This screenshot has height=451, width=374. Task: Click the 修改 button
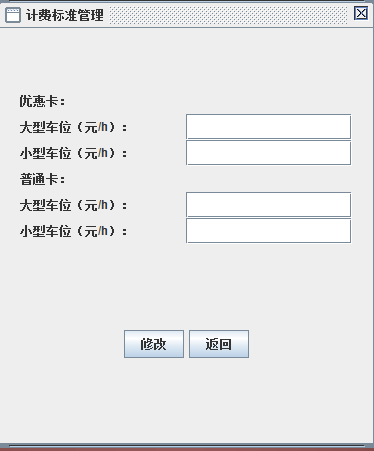(154, 344)
